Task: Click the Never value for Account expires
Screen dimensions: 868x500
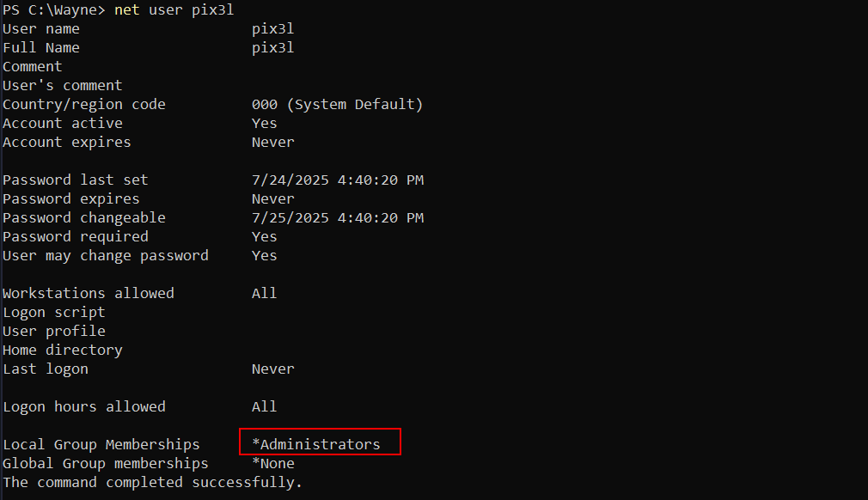Action: (x=273, y=142)
